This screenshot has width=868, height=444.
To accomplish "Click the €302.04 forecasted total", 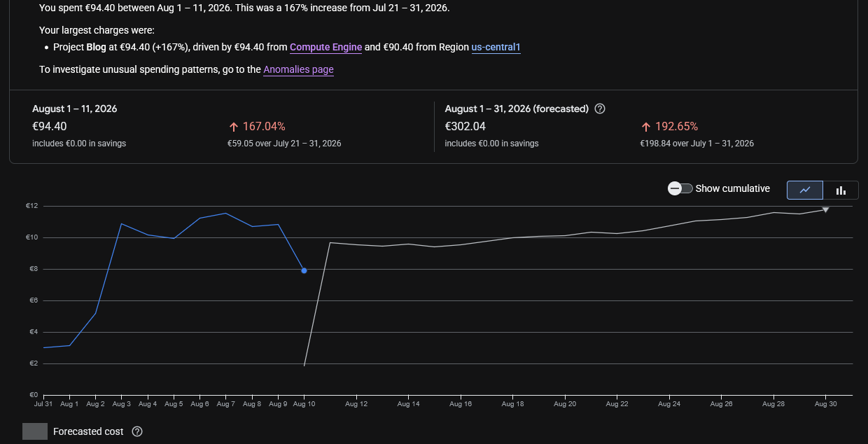I will tap(465, 127).
